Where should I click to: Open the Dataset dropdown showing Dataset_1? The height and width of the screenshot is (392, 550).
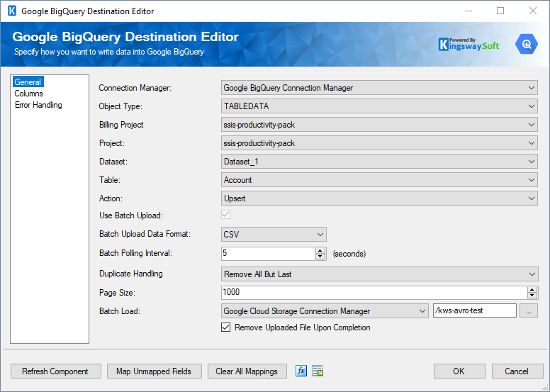[379, 162]
